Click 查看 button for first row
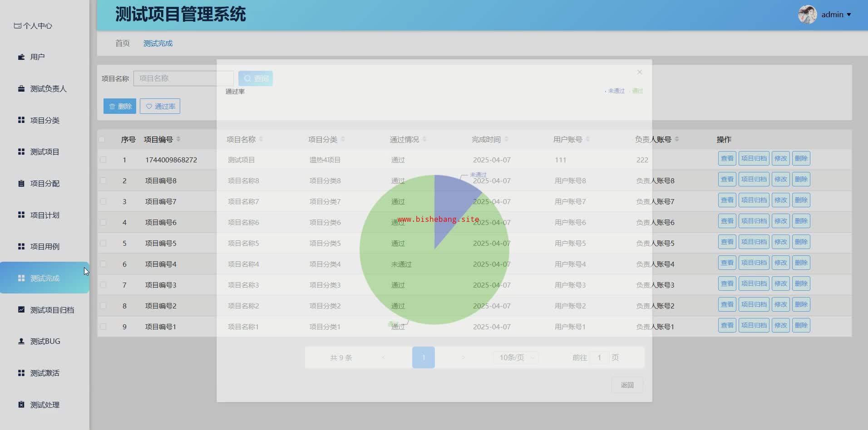 click(727, 158)
